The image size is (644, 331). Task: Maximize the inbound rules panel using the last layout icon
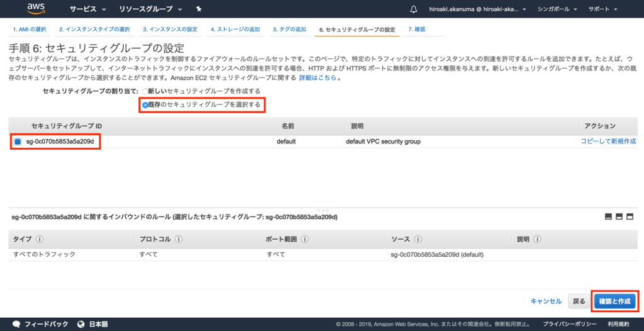(x=630, y=216)
